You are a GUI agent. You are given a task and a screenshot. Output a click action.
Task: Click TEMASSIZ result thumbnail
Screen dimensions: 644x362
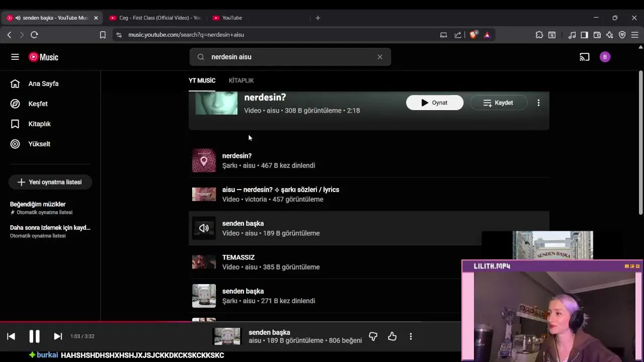(x=204, y=262)
